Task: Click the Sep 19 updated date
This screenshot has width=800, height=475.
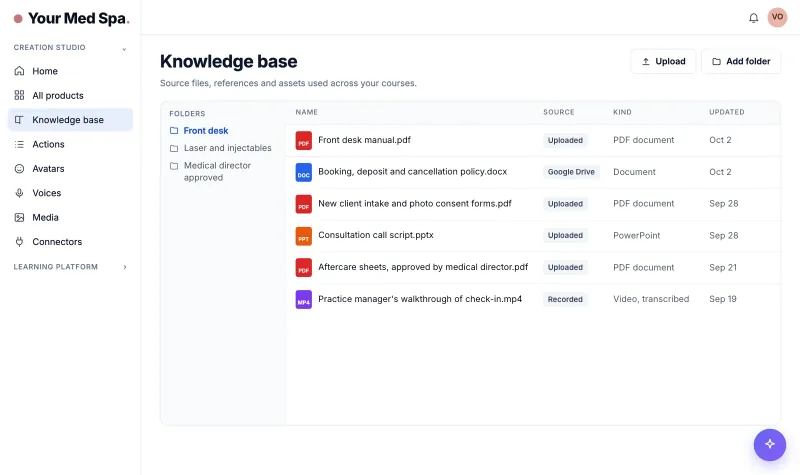Action: tap(722, 299)
